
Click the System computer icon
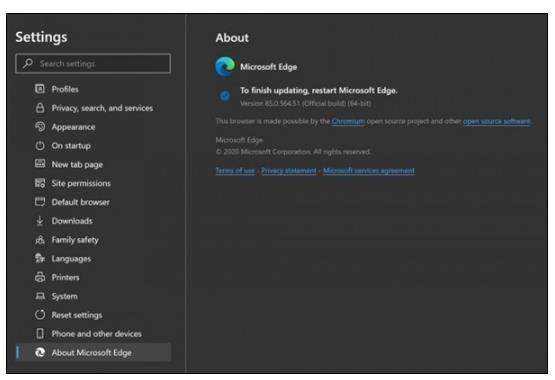tap(40, 296)
